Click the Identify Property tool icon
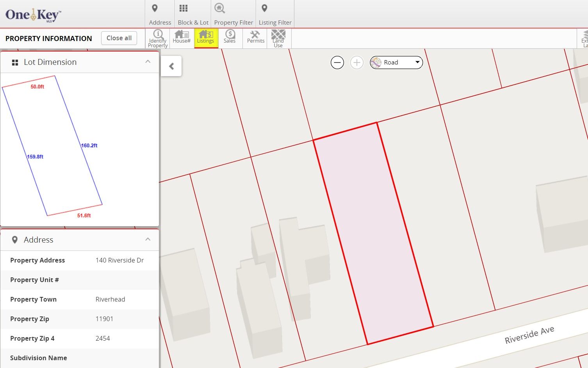Viewport: 588px width, 368px height. (158, 38)
